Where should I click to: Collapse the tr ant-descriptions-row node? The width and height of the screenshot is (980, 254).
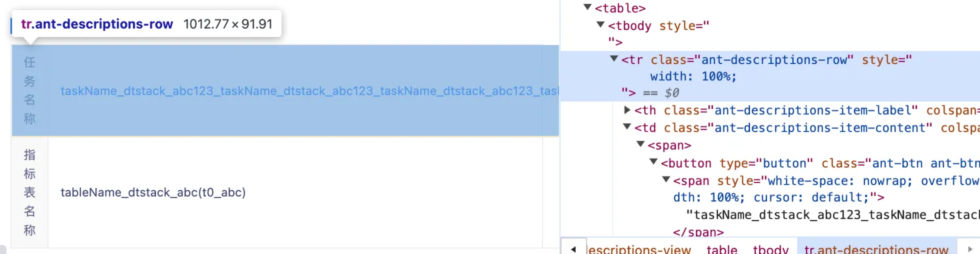click(x=613, y=59)
